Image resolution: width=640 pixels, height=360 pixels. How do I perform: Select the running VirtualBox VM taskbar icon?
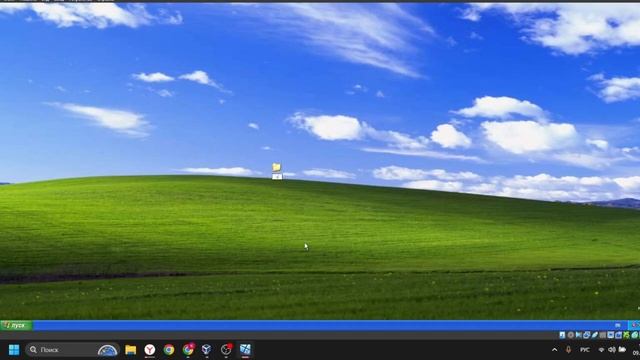click(x=245, y=350)
